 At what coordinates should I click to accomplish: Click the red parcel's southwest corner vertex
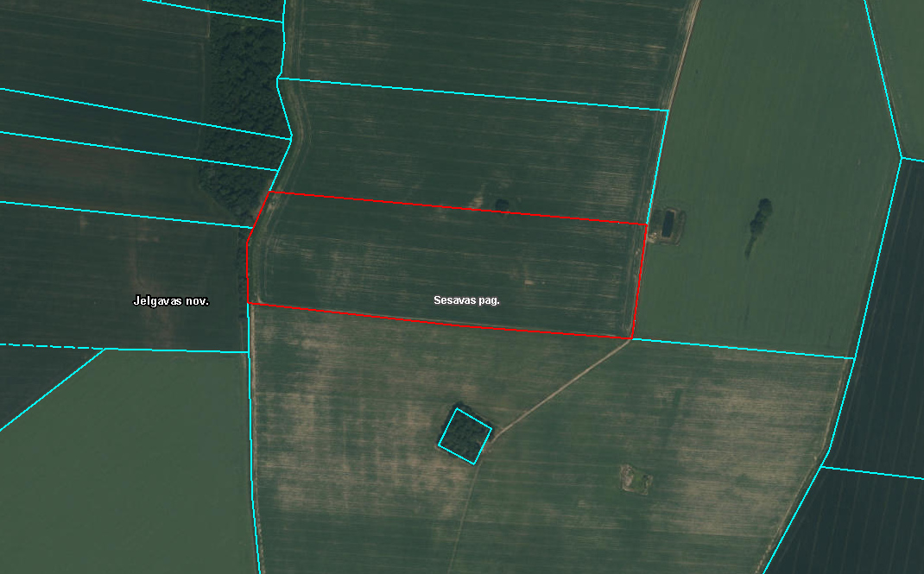click(248, 303)
